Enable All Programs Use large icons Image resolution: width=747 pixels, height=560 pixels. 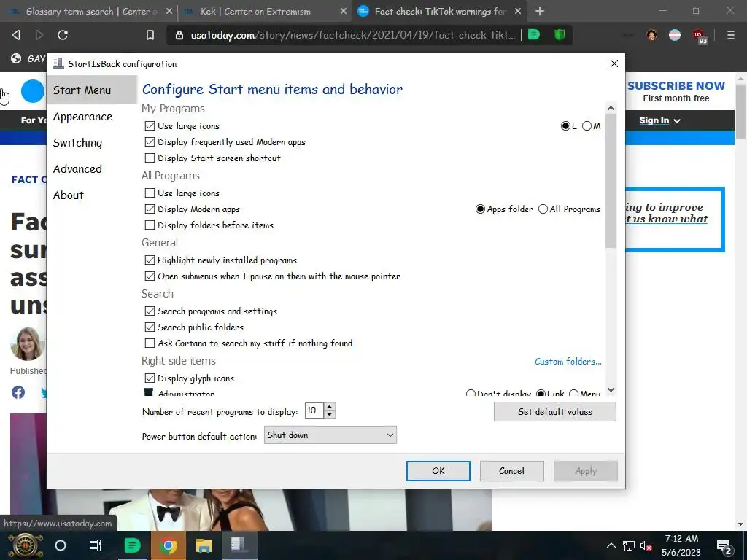[150, 192]
